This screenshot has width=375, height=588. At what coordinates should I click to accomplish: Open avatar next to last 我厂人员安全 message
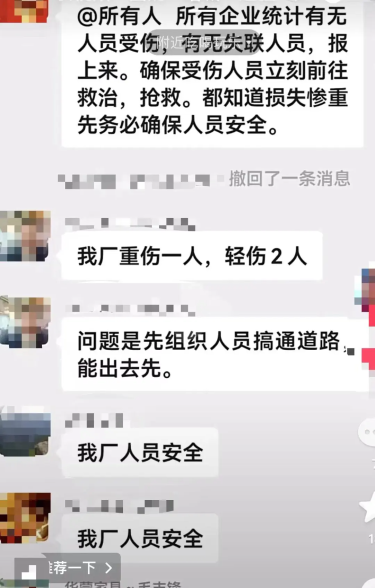[25, 517]
